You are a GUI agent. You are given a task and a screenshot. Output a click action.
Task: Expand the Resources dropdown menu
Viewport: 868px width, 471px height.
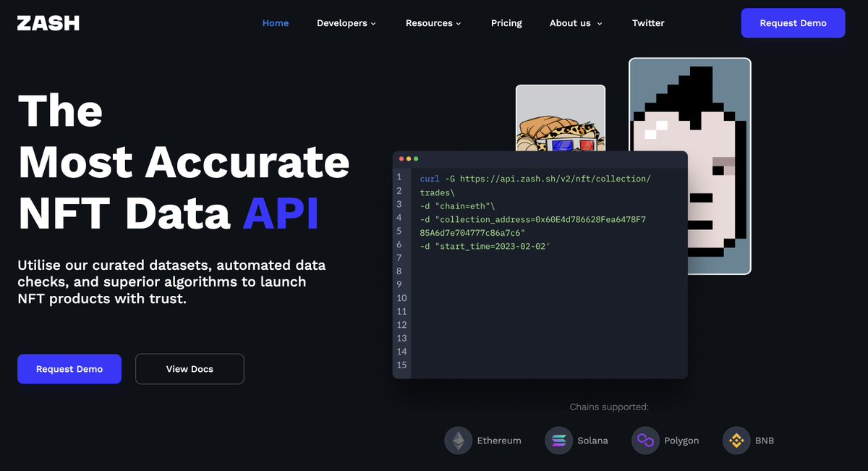[433, 23]
